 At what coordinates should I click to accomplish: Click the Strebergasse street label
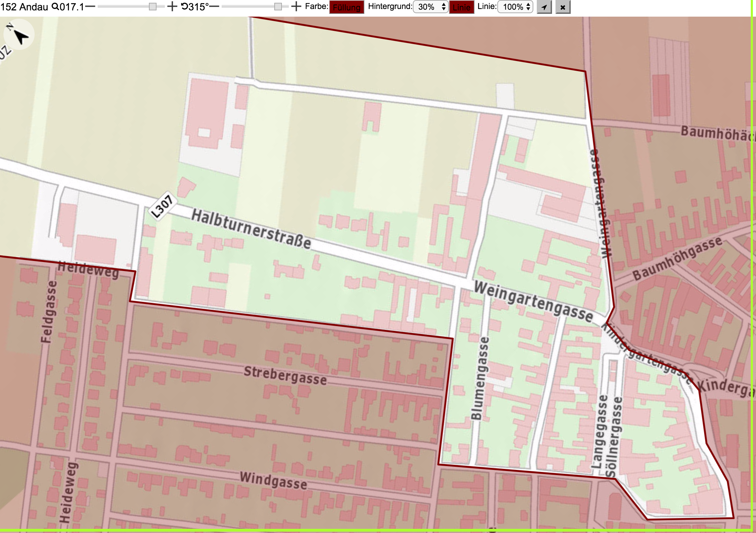[285, 376]
